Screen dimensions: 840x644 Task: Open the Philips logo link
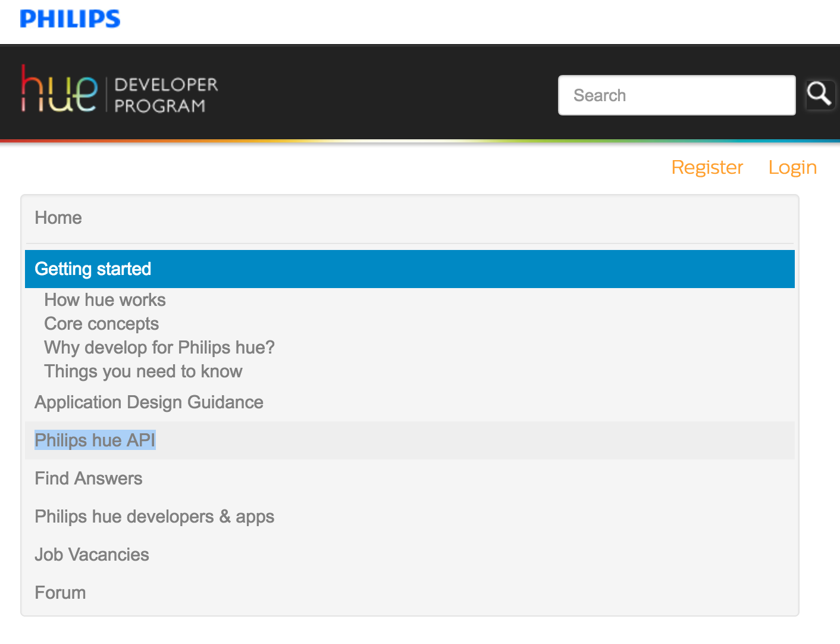[70, 19]
